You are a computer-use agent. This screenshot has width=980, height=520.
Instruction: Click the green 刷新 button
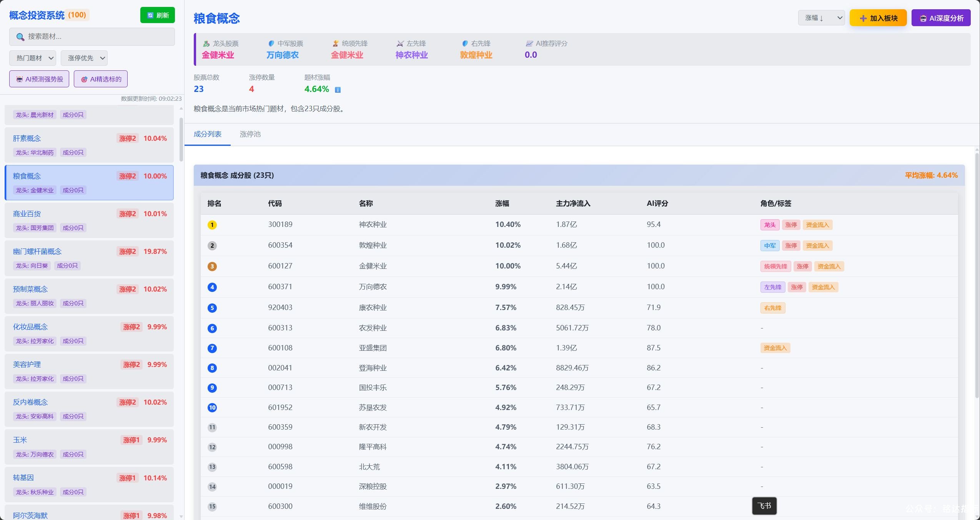tap(158, 15)
